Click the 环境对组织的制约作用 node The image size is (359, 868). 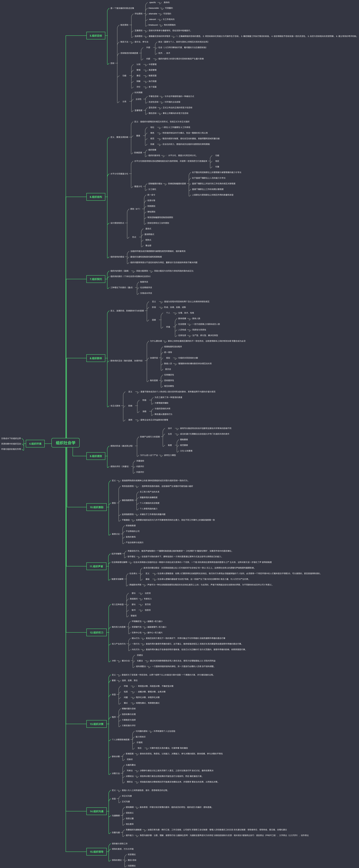[x=11, y=449]
